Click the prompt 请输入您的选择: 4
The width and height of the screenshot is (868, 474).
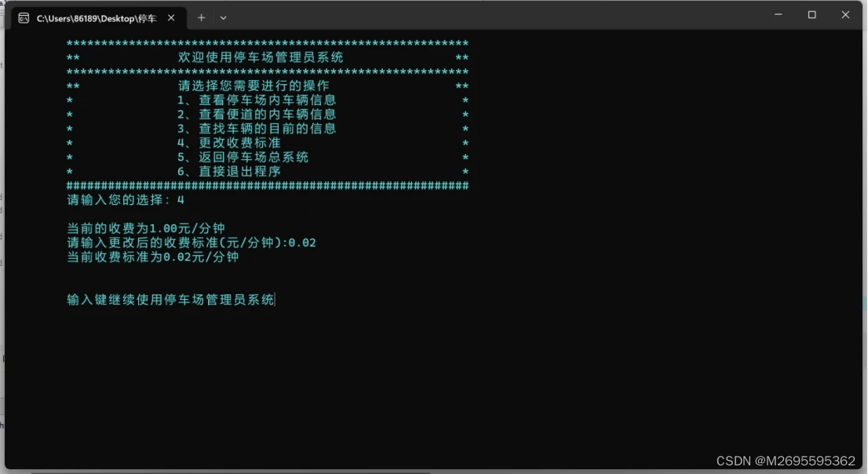[x=126, y=200]
